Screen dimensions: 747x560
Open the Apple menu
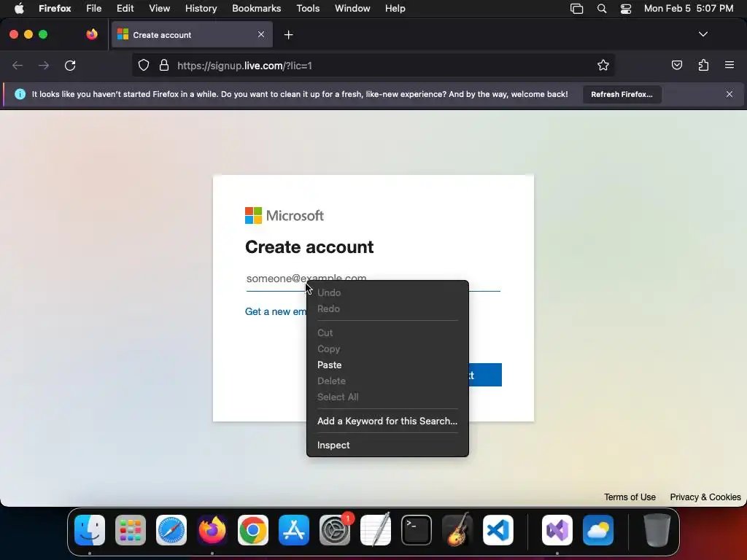pos(19,9)
